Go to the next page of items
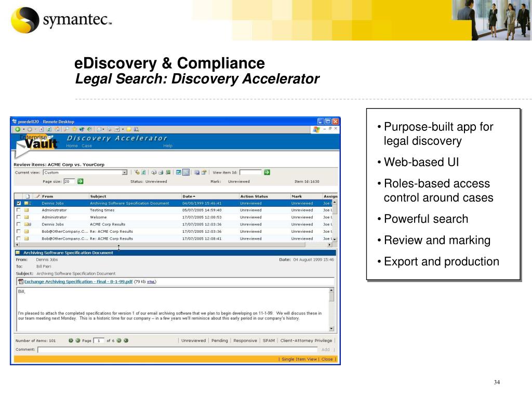This screenshot has height=399, width=532. 119,340
